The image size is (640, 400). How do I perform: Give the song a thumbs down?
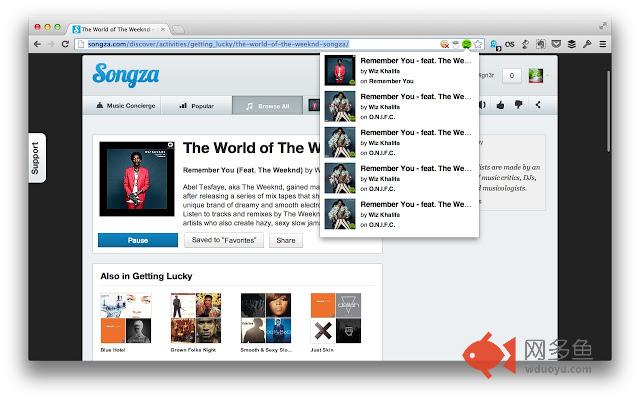pyautogui.click(x=518, y=105)
